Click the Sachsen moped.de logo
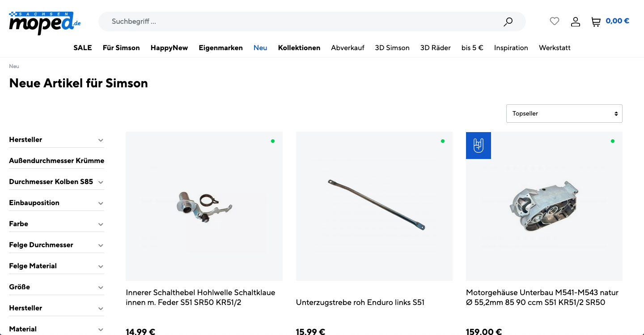The image size is (644, 335). [45, 23]
